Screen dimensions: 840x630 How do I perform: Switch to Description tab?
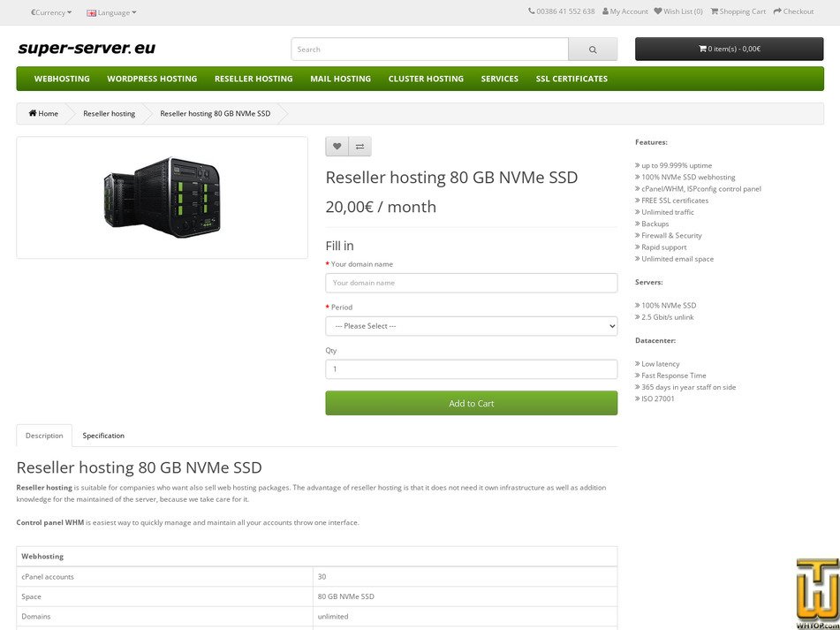(x=44, y=436)
